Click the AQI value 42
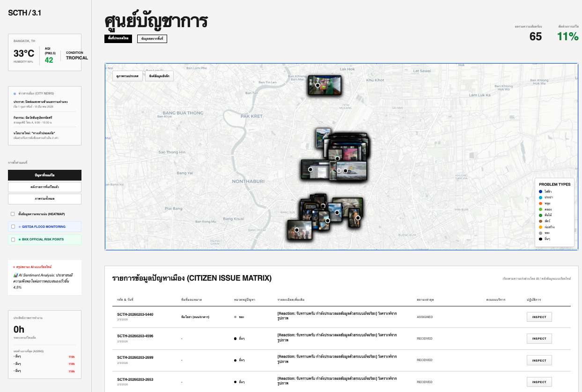The image size is (582, 392). [x=49, y=60]
